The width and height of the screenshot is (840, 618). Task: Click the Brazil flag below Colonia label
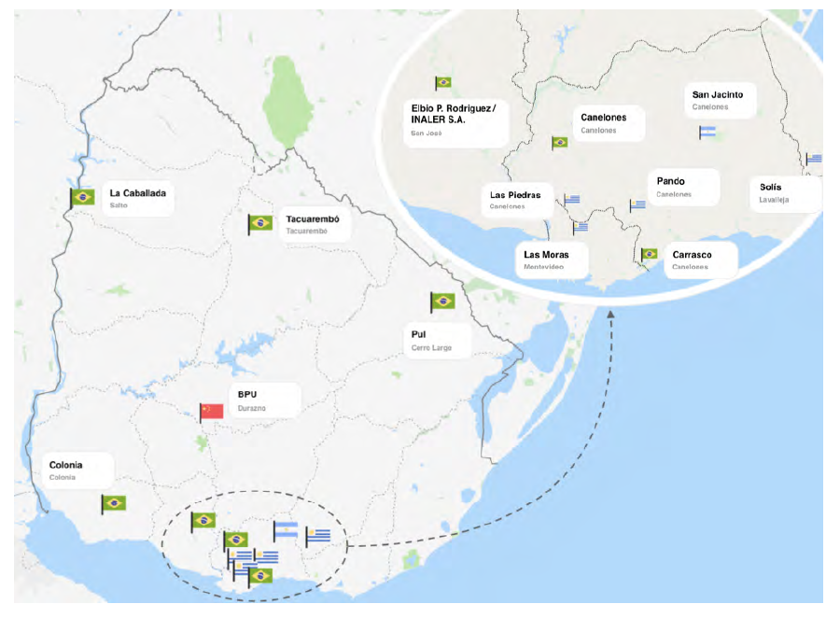point(114,503)
